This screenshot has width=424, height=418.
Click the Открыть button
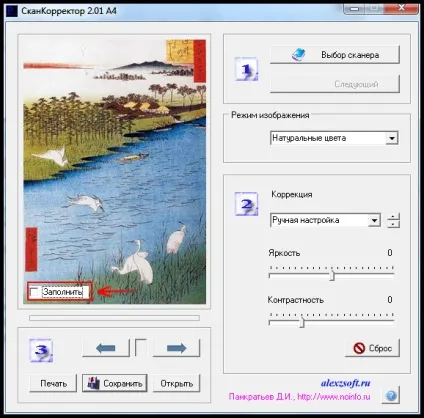(176, 383)
